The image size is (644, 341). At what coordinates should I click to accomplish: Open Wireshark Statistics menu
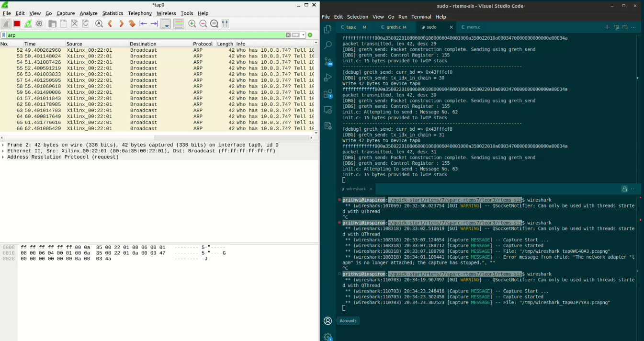113,13
